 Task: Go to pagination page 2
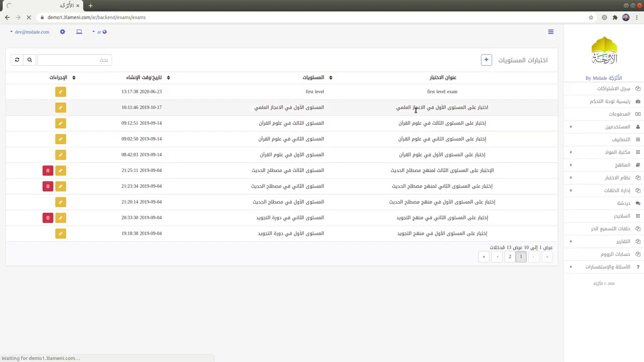click(510, 256)
